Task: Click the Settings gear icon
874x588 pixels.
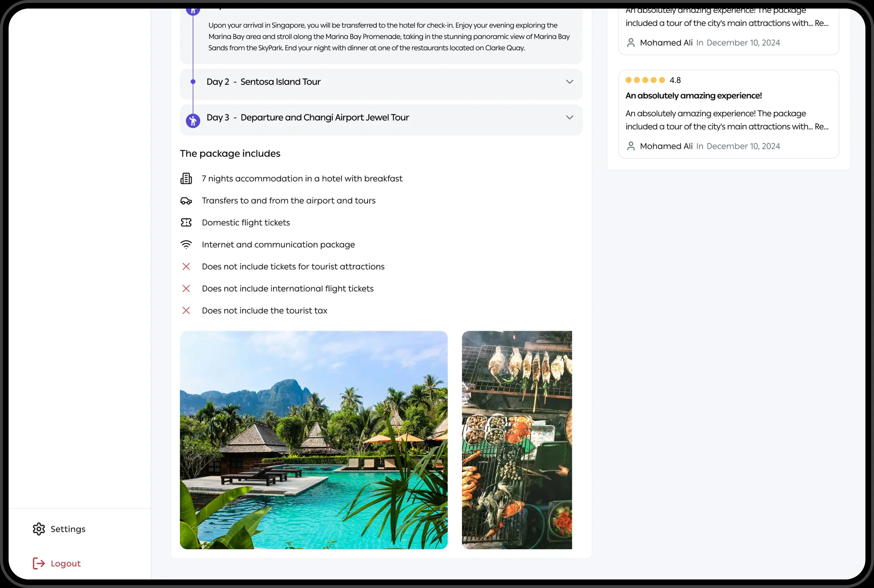Action: (x=39, y=529)
